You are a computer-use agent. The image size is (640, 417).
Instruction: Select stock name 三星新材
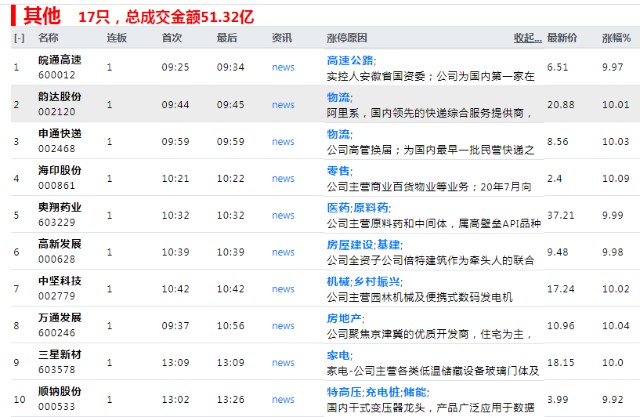click(60, 355)
